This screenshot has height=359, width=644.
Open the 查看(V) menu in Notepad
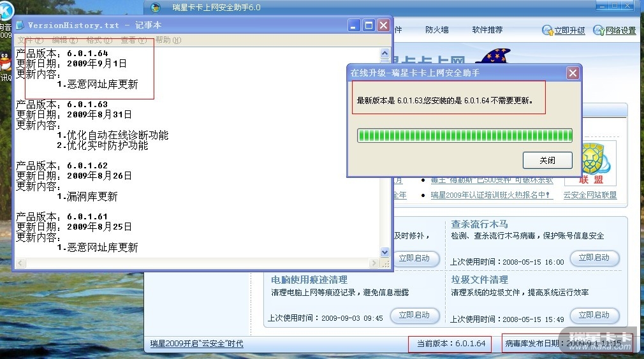click(133, 40)
